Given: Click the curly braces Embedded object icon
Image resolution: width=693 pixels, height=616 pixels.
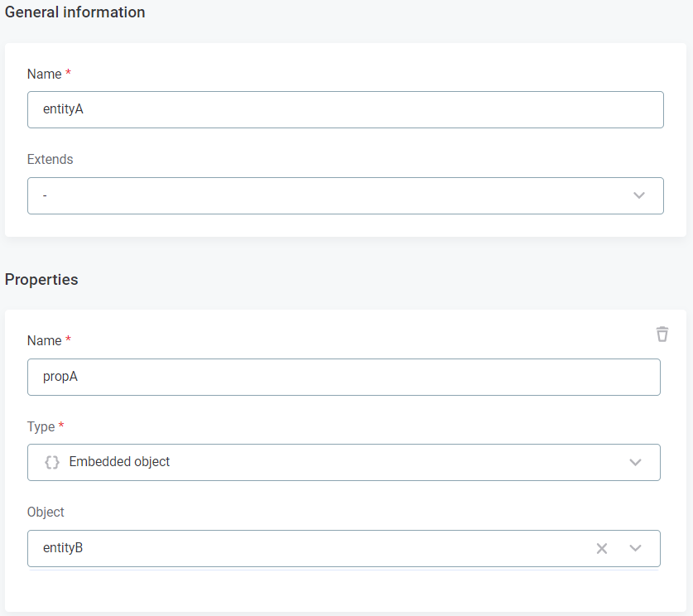Looking at the screenshot, I should point(52,462).
